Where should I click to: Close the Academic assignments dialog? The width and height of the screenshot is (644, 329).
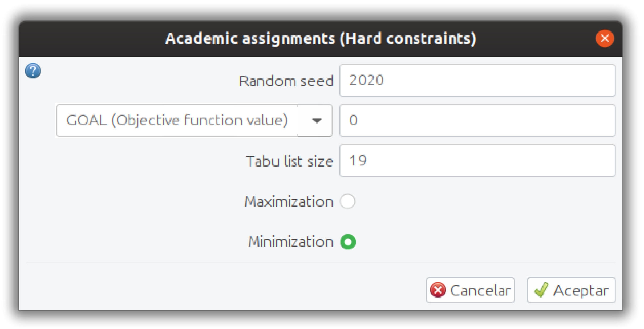pyautogui.click(x=604, y=38)
